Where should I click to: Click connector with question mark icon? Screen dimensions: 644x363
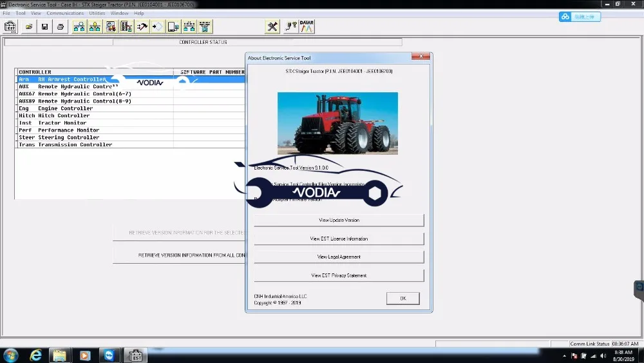tap(291, 26)
